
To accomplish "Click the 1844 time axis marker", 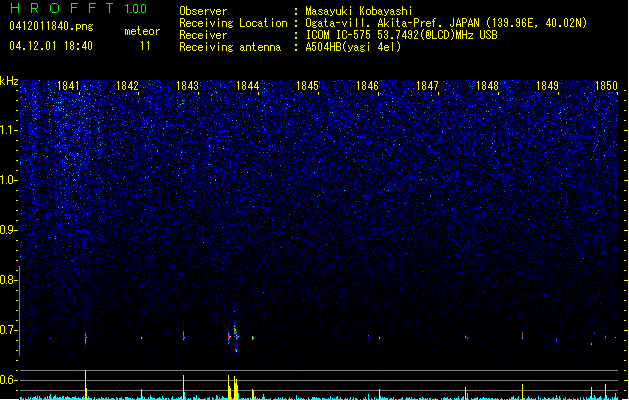I will pyautogui.click(x=248, y=86).
